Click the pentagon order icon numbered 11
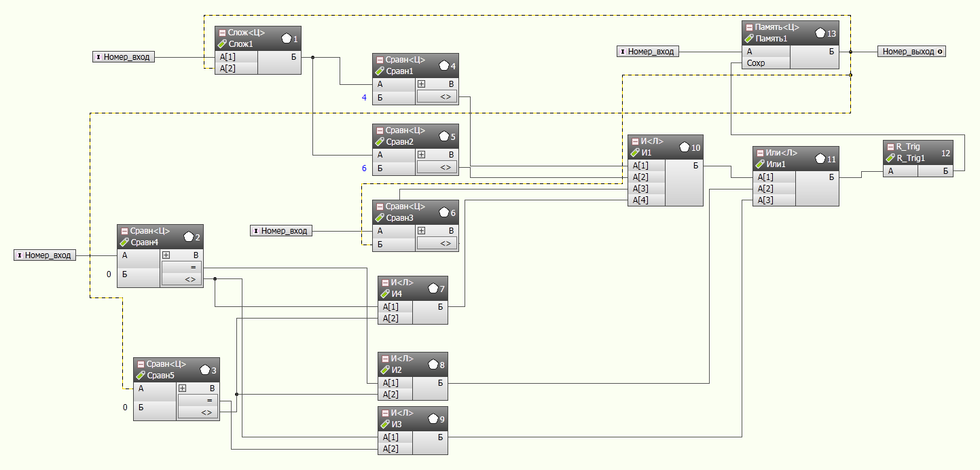This screenshot has height=470, width=980. (820, 158)
